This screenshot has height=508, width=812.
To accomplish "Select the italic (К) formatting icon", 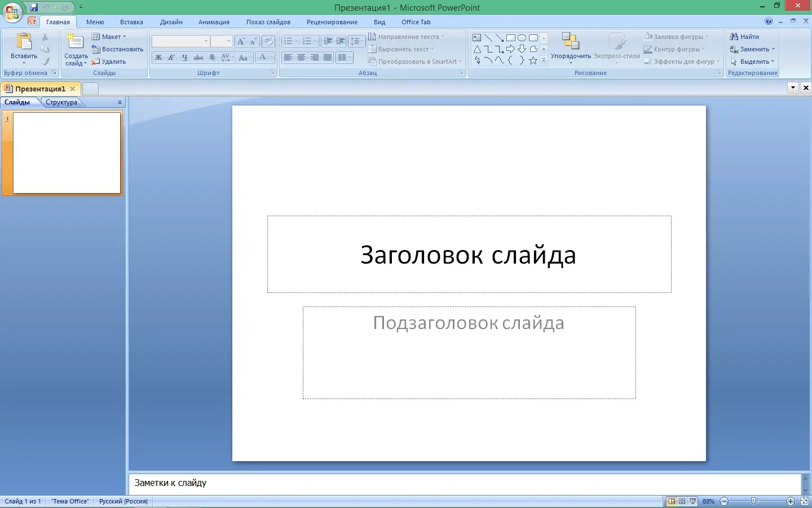I will 171,57.
